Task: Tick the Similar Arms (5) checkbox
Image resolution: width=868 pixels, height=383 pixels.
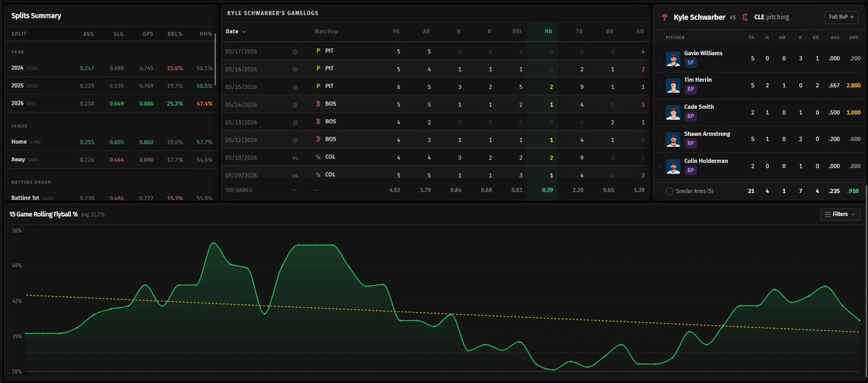Action: (669, 191)
